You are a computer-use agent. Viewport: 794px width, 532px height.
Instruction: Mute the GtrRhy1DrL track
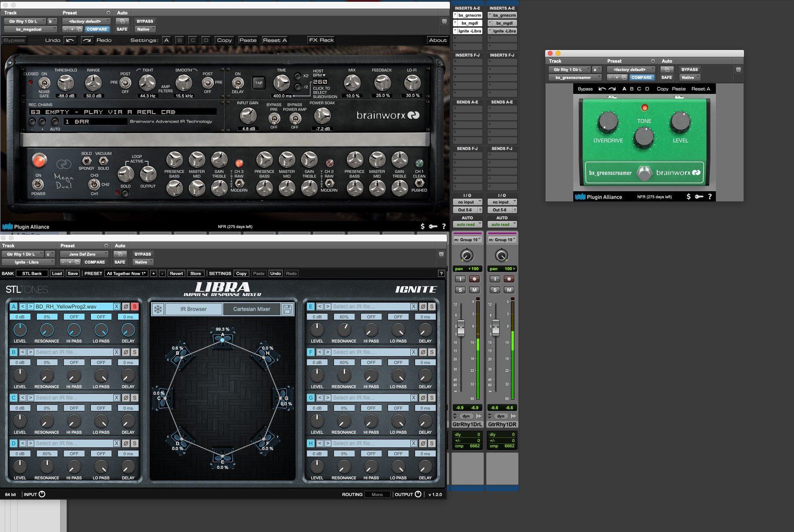click(x=474, y=290)
